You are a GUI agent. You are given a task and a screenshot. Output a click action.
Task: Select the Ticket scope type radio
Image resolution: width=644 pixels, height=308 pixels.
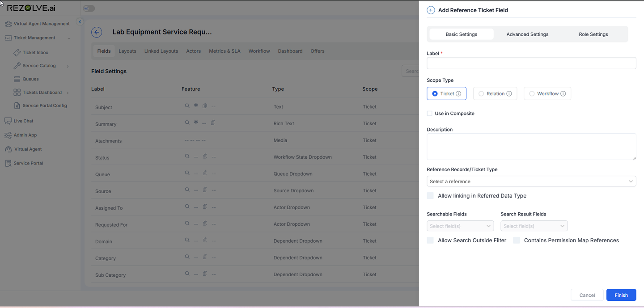coord(435,94)
